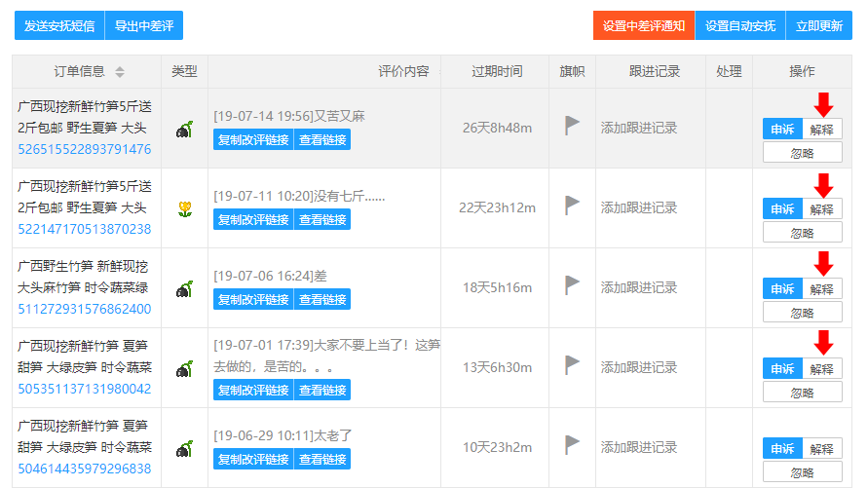
Task: Copy review link for 太老了 review
Action: [253, 459]
